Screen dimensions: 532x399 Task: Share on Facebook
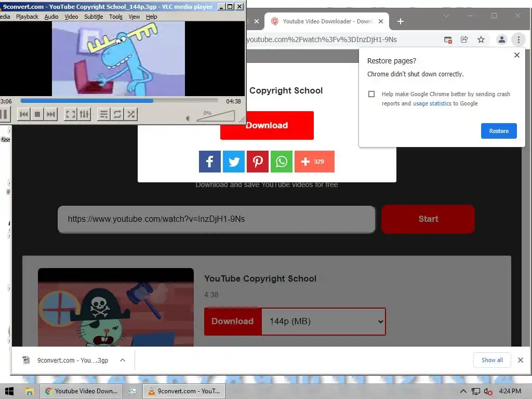coord(210,162)
